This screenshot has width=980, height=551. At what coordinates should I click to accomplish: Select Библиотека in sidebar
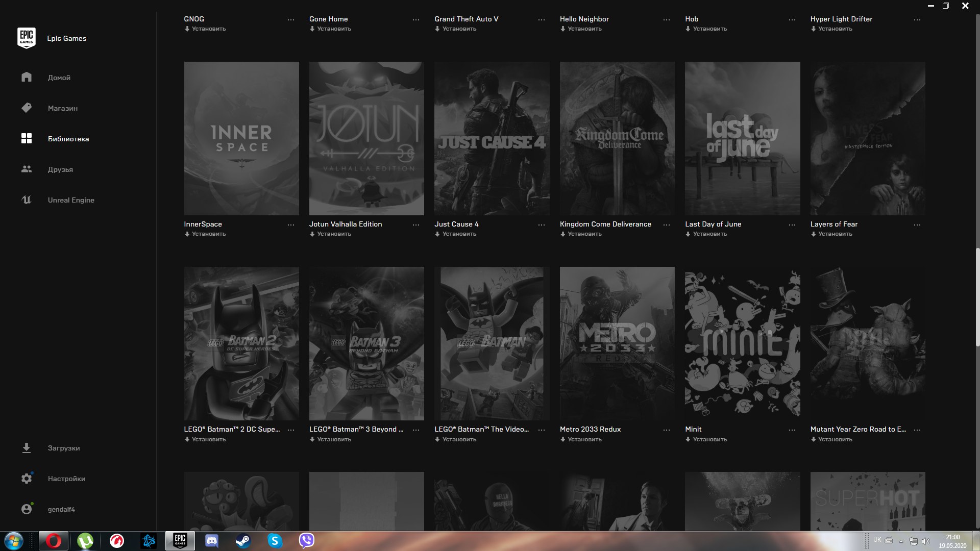coord(68,139)
